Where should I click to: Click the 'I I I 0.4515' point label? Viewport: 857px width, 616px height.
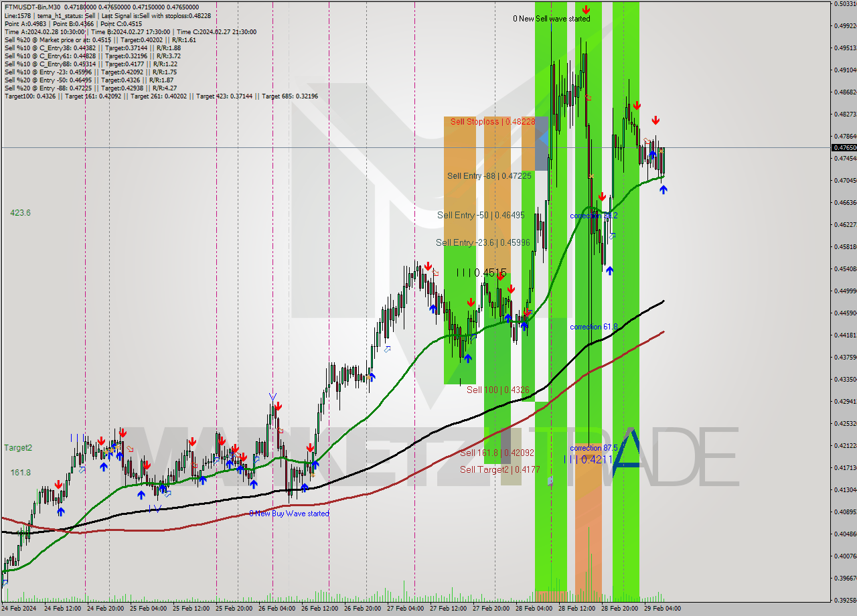pyautogui.click(x=481, y=273)
